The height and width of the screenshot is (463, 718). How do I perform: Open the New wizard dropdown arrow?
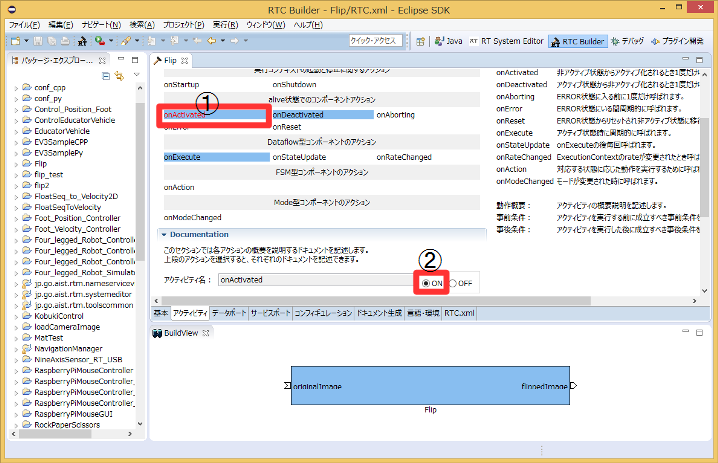click(x=26, y=41)
